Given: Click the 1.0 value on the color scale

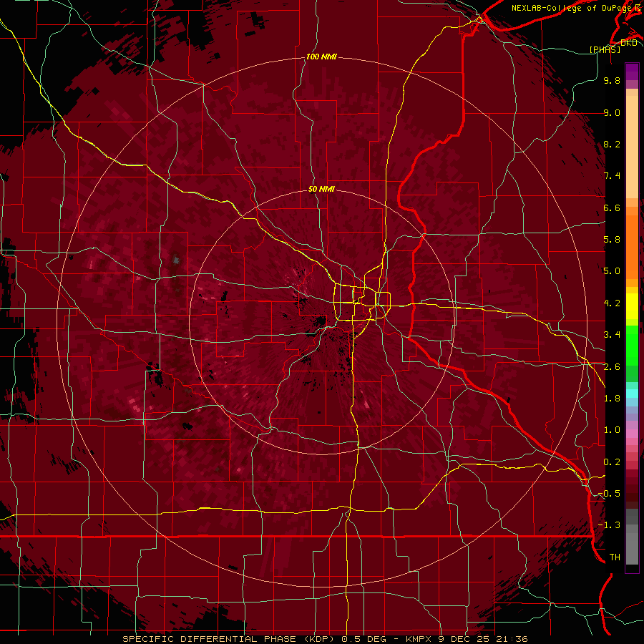Looking at the screenshot, I should [x=612, y=430].
